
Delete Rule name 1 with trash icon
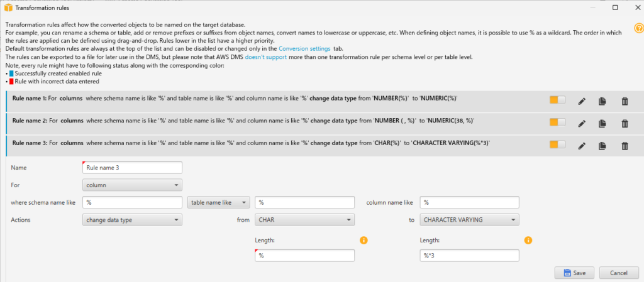tap(625, 100)
